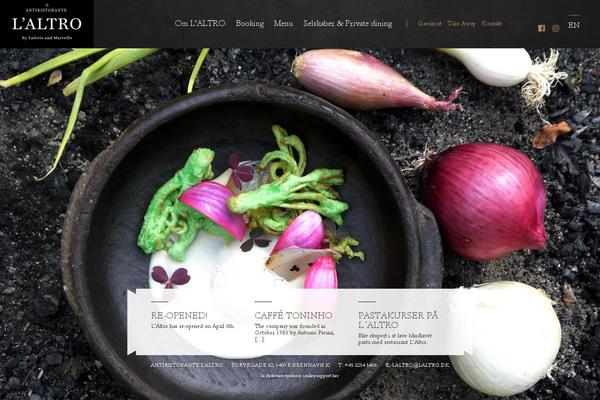Open the Take Away link
The height and width of the screenshot is (400, 600).
coord(461,24)
